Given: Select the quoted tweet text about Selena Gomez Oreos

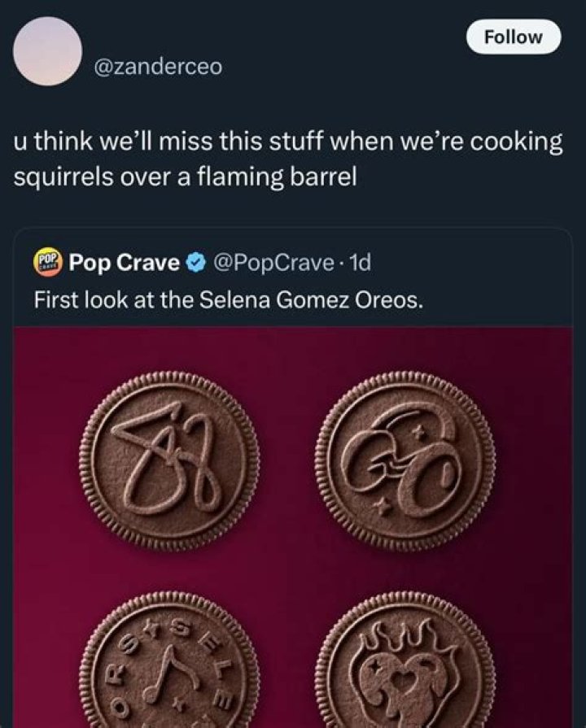Looking at the screenshot, I should coord(229,300).
